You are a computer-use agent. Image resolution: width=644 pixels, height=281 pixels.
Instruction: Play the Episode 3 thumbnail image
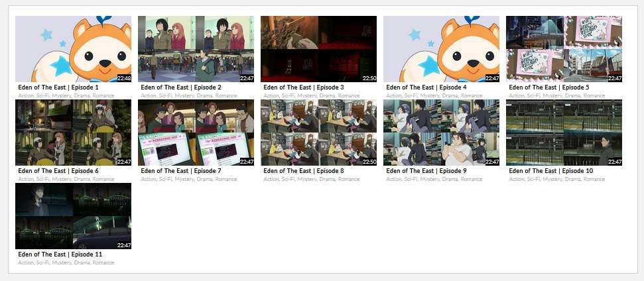pos(318,49)
